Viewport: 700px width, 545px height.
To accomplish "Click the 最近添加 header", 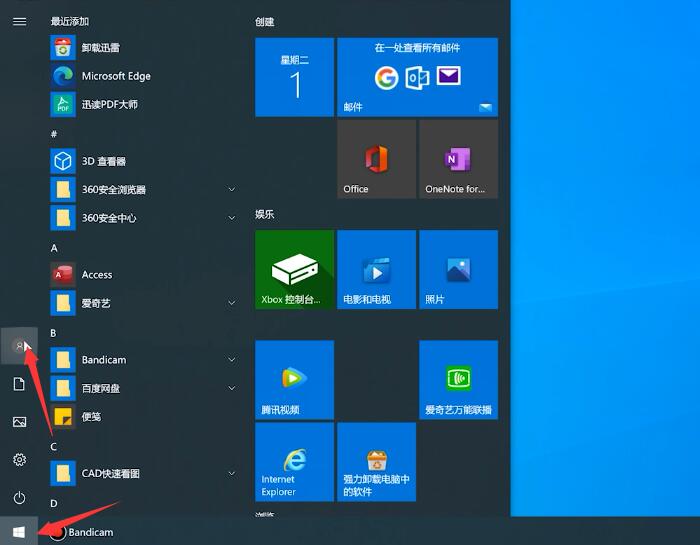I will click(70, 21).
